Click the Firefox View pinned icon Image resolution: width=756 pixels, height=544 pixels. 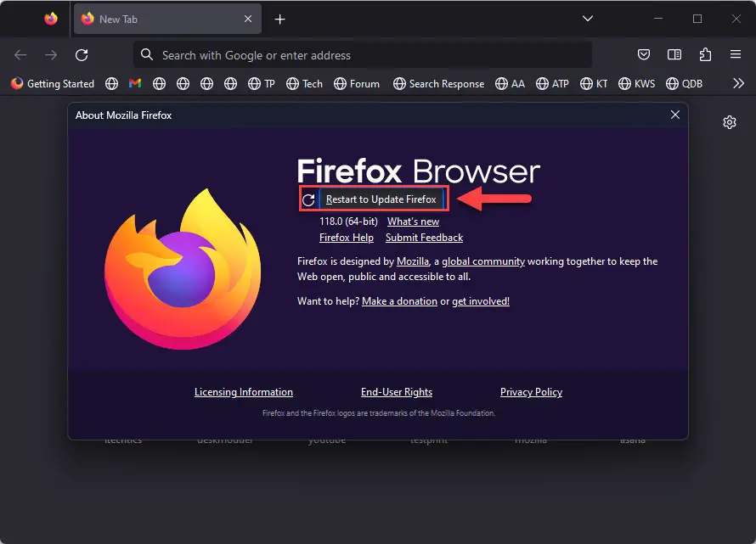pyautogui.click(x=51, y=19)
